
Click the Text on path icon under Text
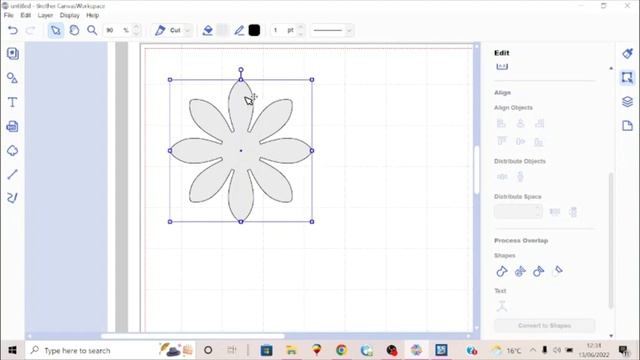point(502,306)
